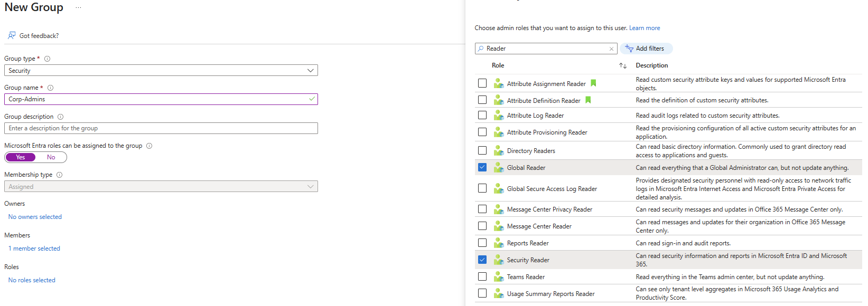This screenshot has height=306, width=868.
Task: Expand the Membership type dropdown
Action: 161,186
